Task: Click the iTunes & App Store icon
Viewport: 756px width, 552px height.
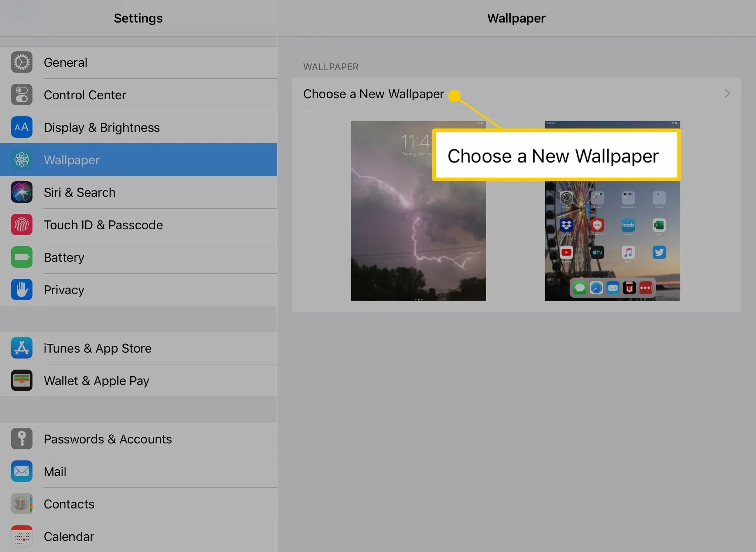Action: click(21, 348)
